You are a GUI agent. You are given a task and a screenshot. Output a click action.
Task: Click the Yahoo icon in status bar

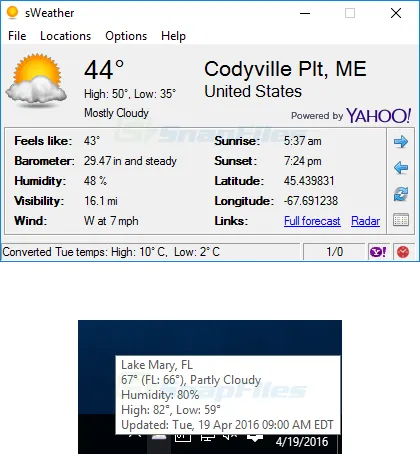[x=378, y=252]
